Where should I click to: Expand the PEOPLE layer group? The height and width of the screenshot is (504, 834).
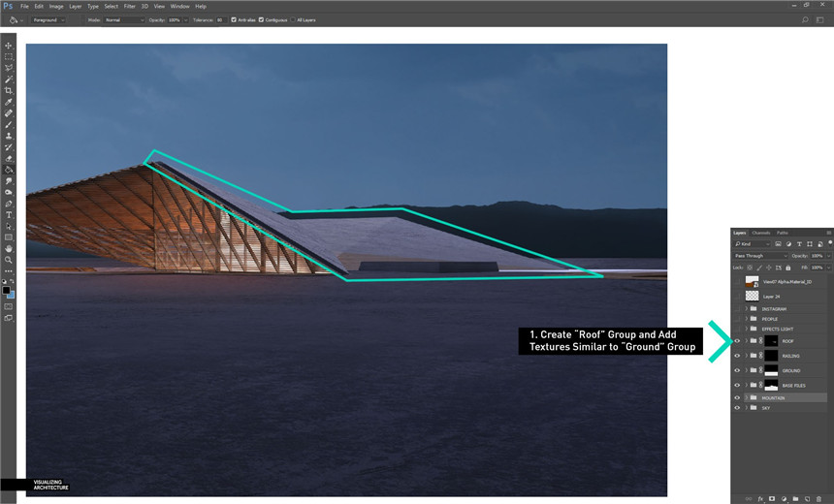tap(747, 319)
